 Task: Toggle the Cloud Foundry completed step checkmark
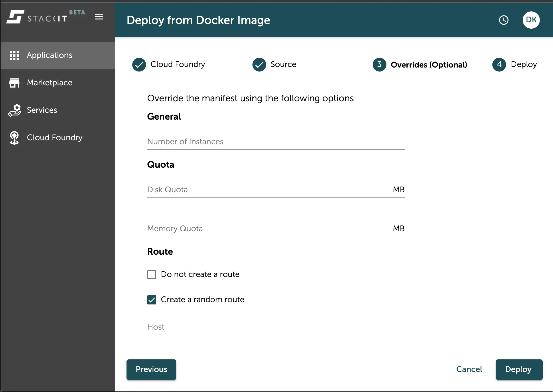(139, 64)
